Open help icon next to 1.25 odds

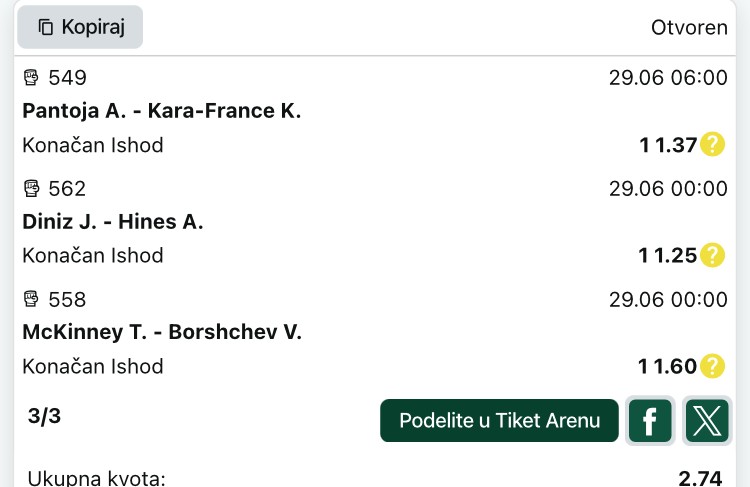click(712, 255)
